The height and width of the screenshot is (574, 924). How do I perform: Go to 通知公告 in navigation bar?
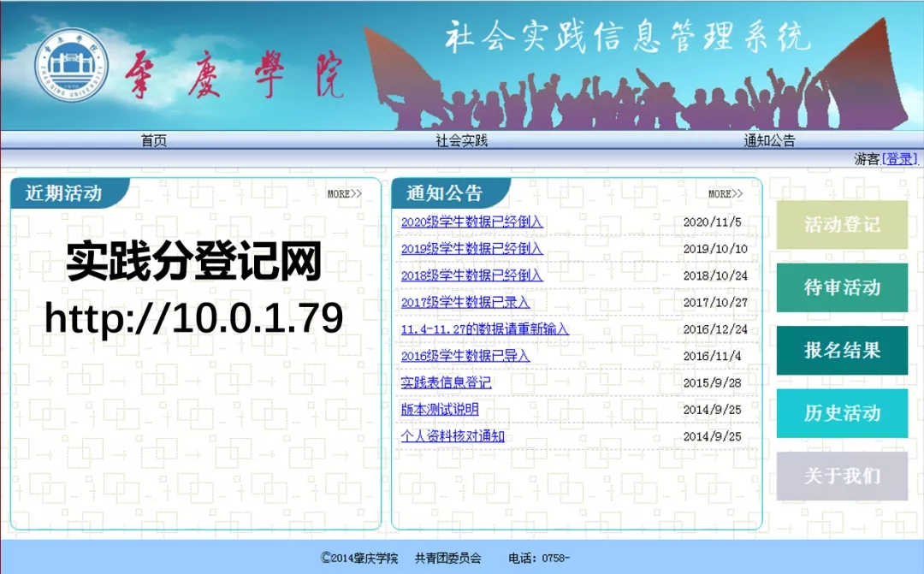[x=769, y=141]
